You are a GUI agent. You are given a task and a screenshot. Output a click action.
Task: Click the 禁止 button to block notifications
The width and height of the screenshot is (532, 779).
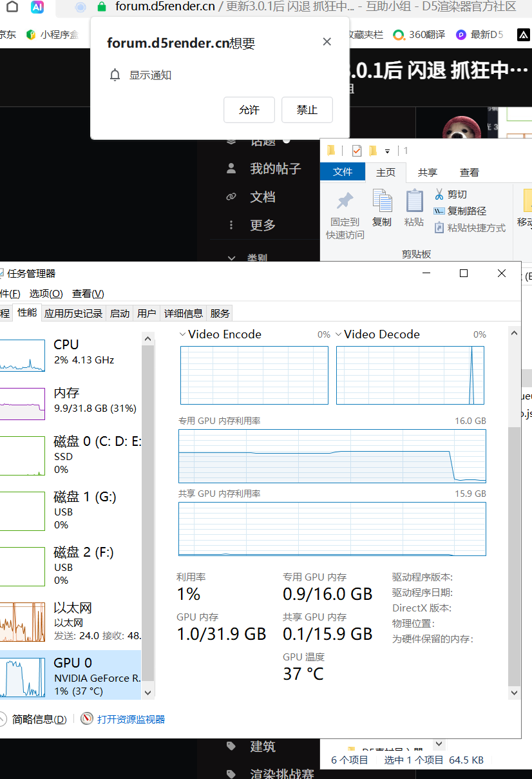[x=307, y=110]
